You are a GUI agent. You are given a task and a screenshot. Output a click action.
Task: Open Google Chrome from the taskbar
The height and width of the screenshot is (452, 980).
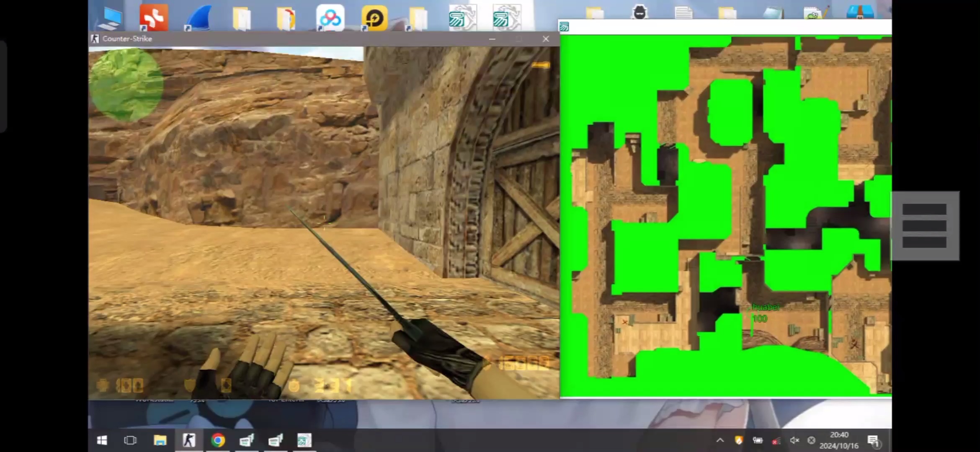(218, 440)
